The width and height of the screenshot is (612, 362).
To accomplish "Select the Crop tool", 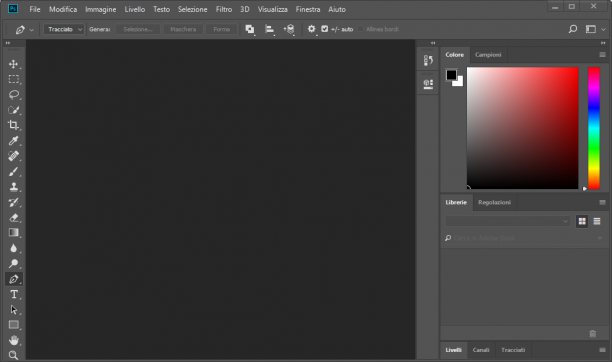I will pyautogui.click(x=14, y=125).
